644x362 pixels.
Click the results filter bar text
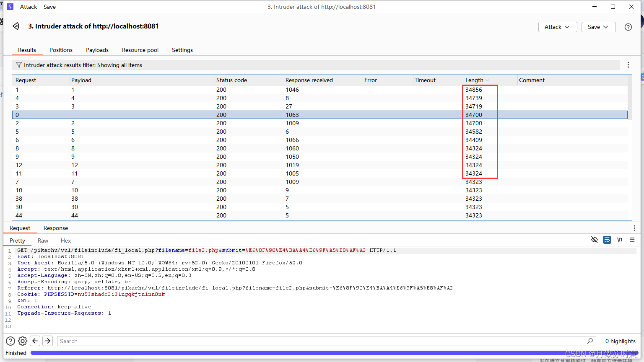[x=83, y=65]
